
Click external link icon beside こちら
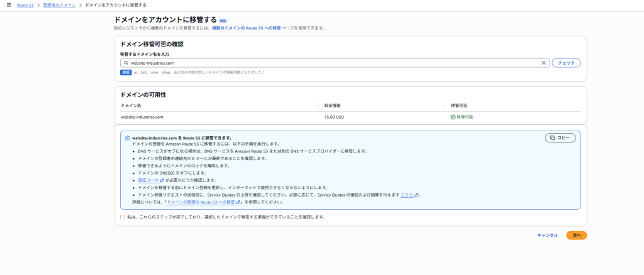click(416, 195)
